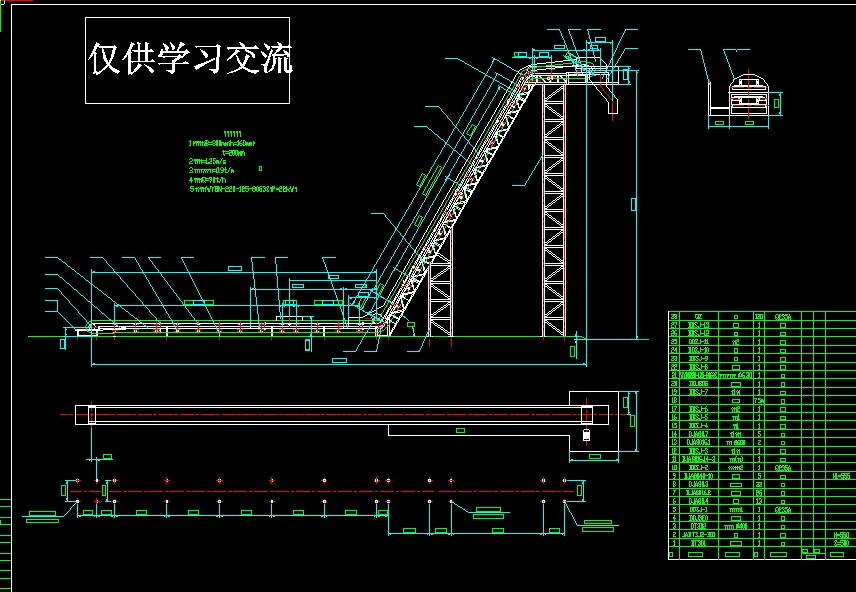Image resolution: width=856 pixels, height=592 pixels.
Task: Click the foundation bolt layout centerline view
Action: pos(322,491)
